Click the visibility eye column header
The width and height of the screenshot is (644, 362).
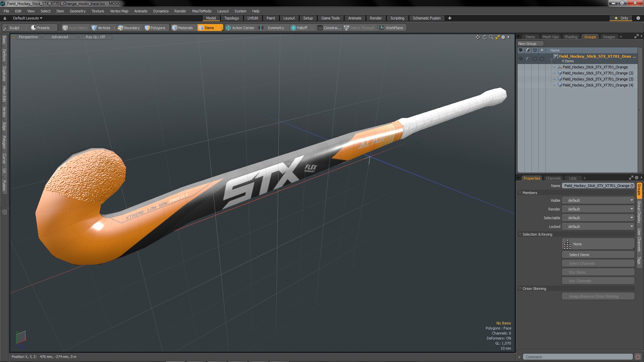click(x=521, y=50)
